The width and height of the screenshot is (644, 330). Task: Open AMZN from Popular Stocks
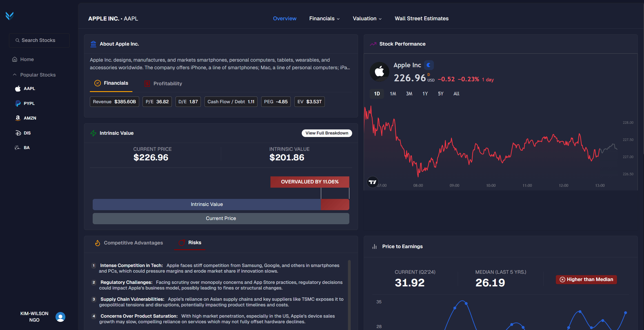click(x=26, y=118)
